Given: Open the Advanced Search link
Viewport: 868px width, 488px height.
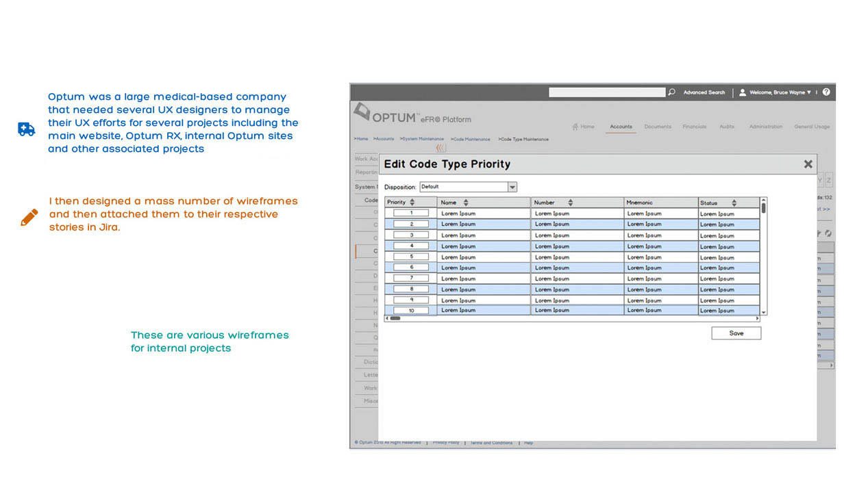Looking at the screenshot, I should (x=704, y=92).
